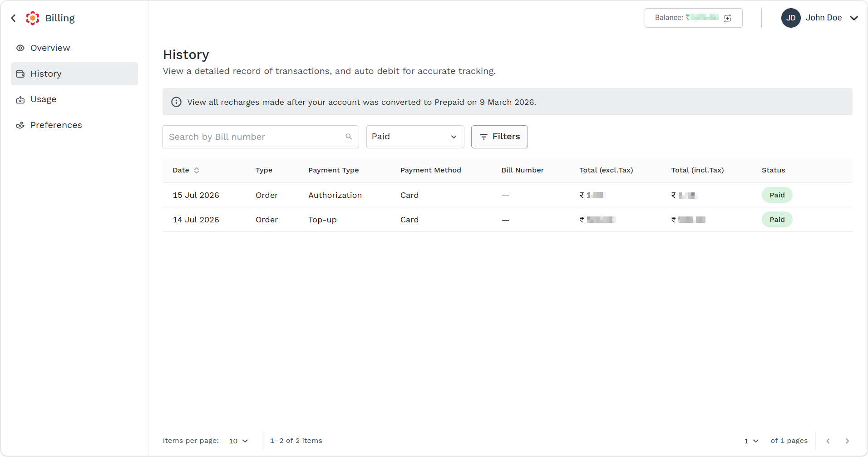
Task: Click the Preferences sidebar icon
Action: point(20,125)
